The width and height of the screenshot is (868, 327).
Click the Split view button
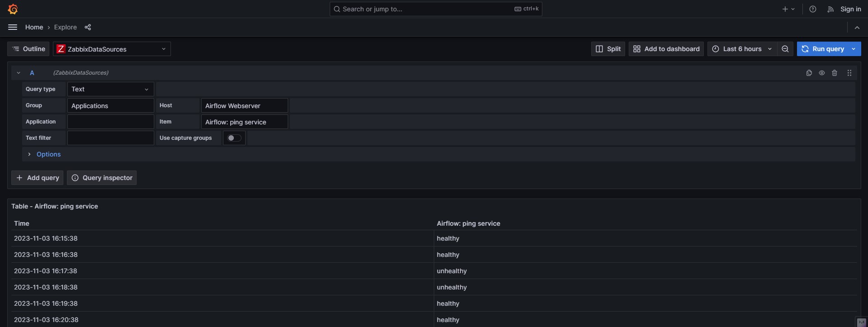coord(608,49)
